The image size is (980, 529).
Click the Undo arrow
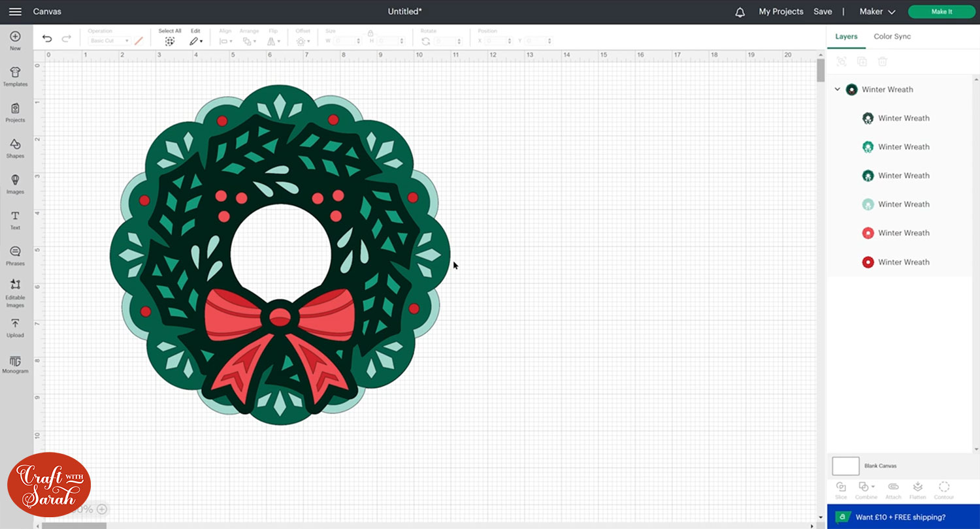pyautogui.click(x=47, y=39)
